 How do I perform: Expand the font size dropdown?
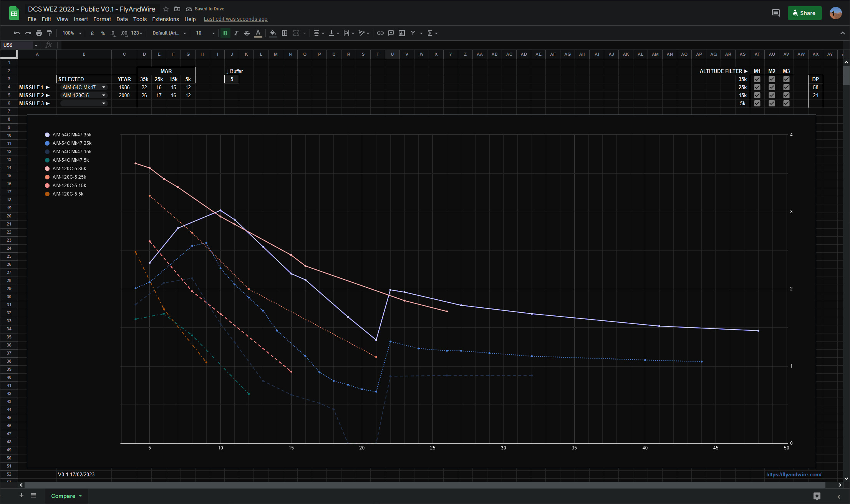(213, 33)
